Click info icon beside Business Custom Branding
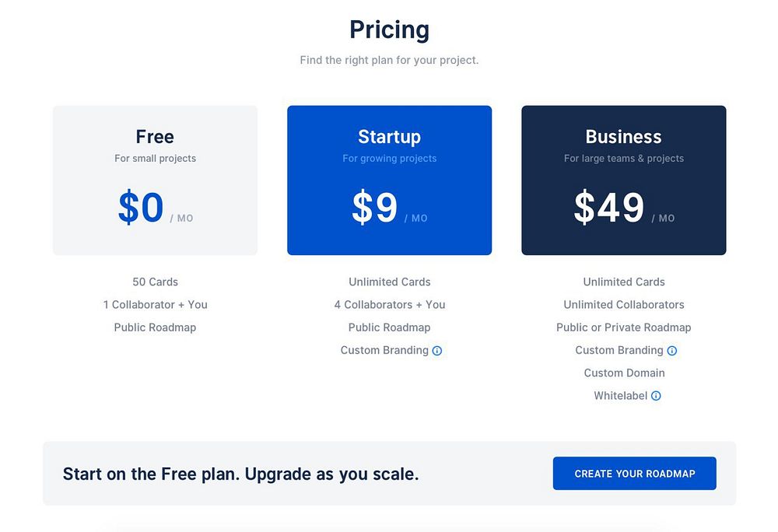This screenshot has width=778, height=532. pos(672,351)
